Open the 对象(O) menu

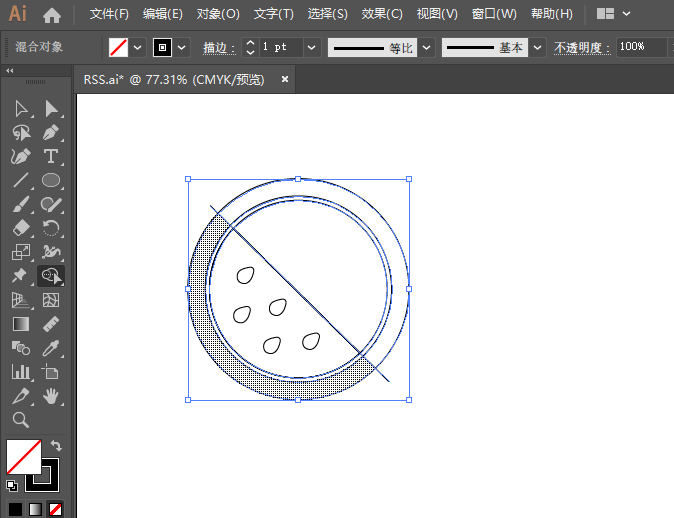[x=218, y=14]
